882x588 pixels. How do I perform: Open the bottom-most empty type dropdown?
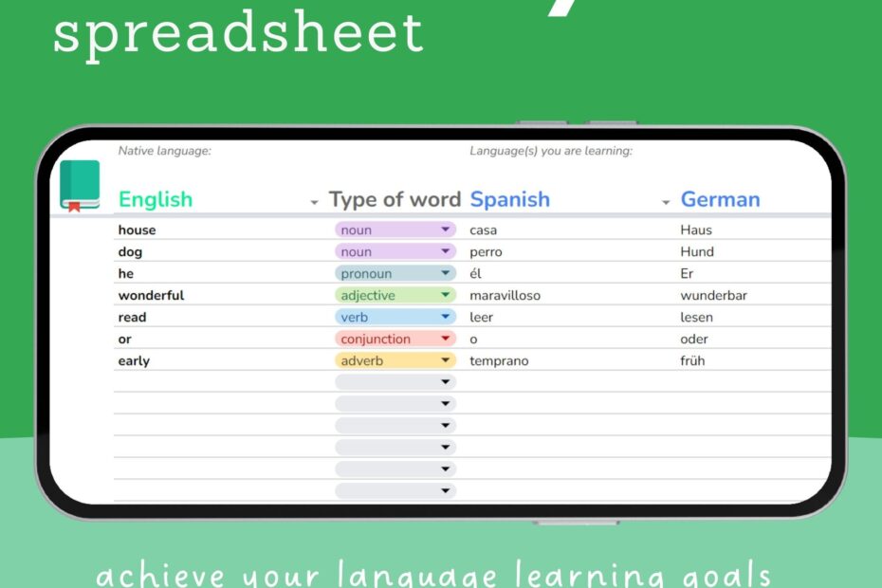395,490
